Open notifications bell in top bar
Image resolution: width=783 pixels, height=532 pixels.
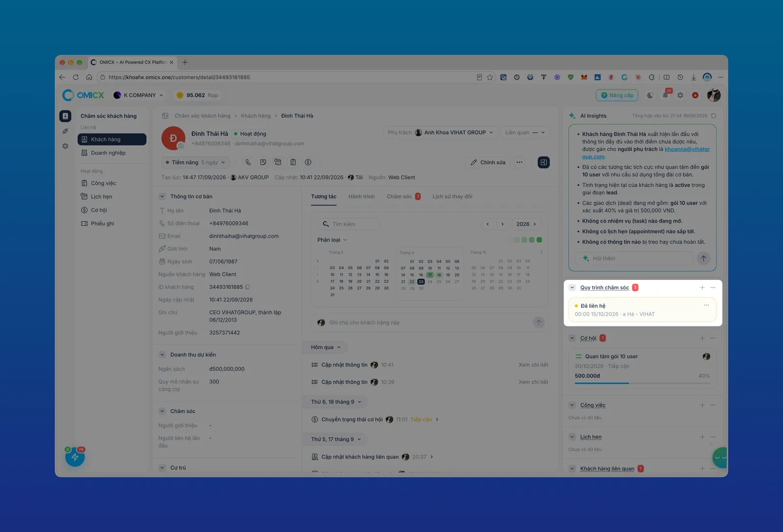tap(666, 95)
